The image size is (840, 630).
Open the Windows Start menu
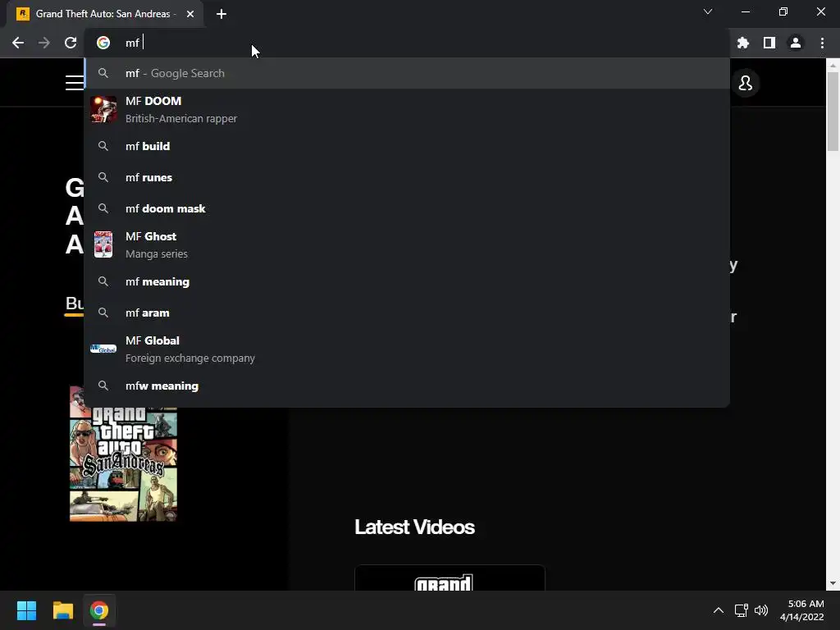pos(26,610)
